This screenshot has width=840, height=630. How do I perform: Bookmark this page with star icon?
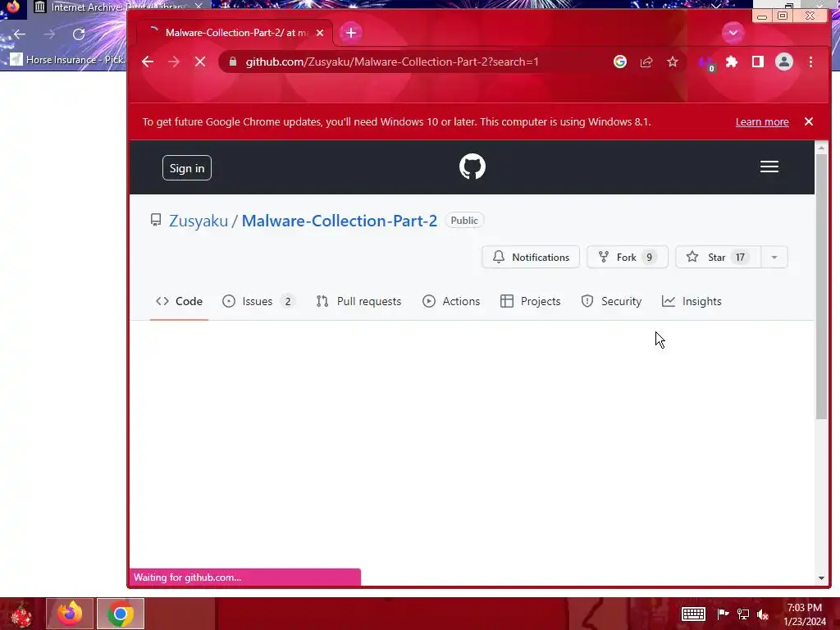(673, 62)
